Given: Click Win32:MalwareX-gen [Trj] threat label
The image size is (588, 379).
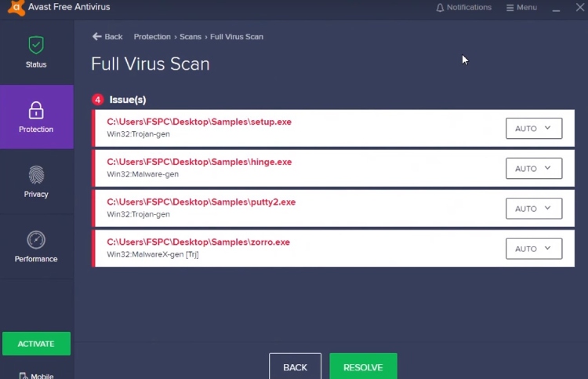Looking at the screenshot, I should click(x=153, y=254).
